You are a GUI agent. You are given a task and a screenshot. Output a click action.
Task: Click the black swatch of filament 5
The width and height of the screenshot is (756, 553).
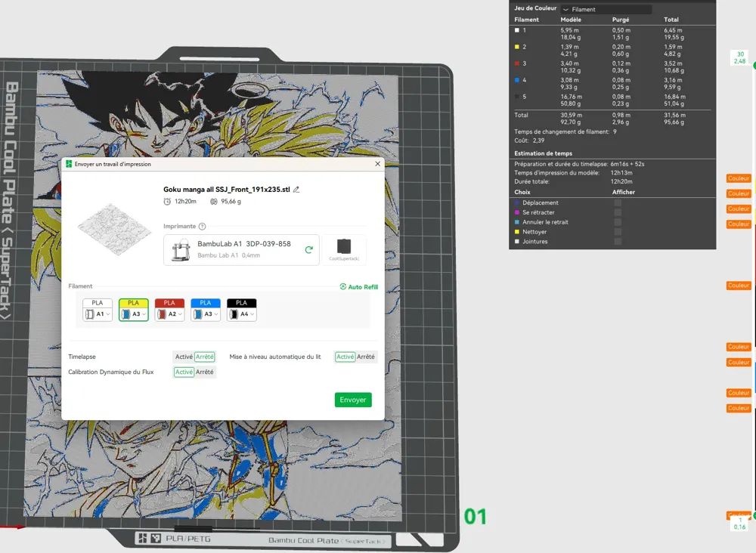tap(517, 97)
